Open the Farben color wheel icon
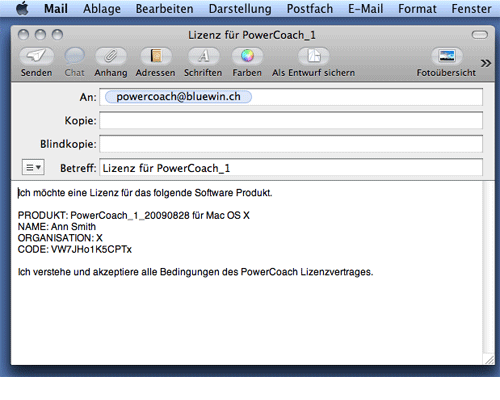The height and width of the screenshot is (400, 500). click(247, 56)
